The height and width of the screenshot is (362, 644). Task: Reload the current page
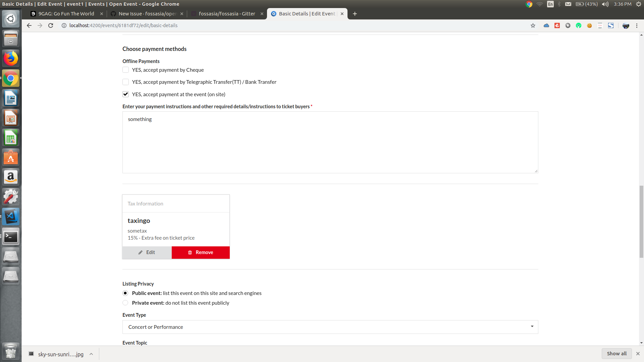51,25
